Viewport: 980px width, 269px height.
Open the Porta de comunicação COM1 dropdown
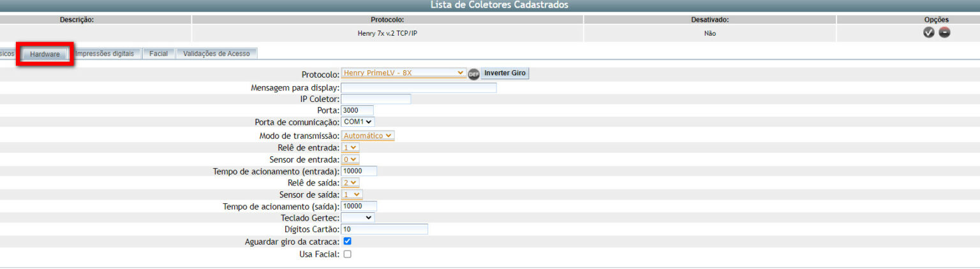(358, 121)
